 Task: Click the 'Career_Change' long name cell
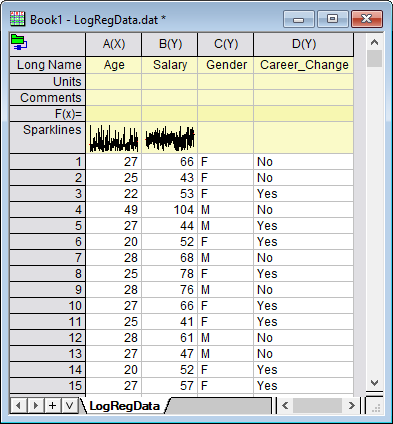pyautogui.click(x=304, y=65)
